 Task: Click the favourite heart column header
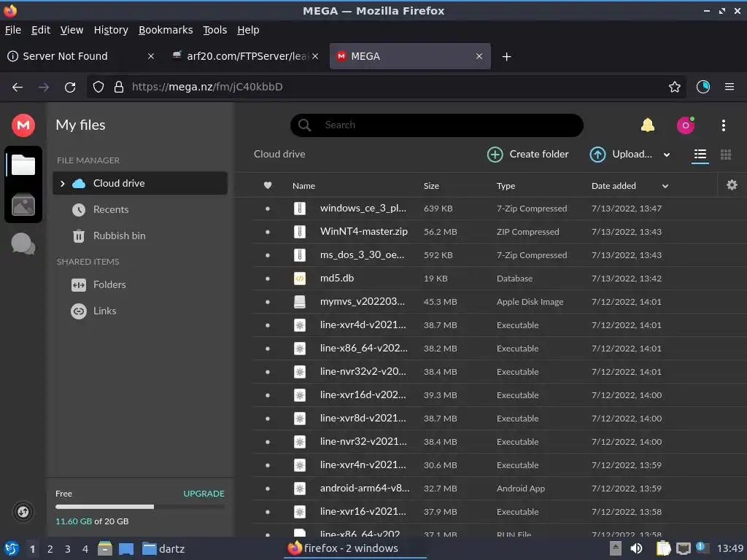tap(268, 186)
